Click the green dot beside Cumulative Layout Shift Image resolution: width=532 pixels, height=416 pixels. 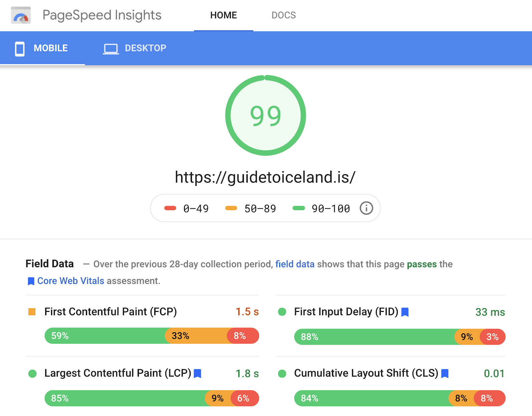[x=282, y=374]
